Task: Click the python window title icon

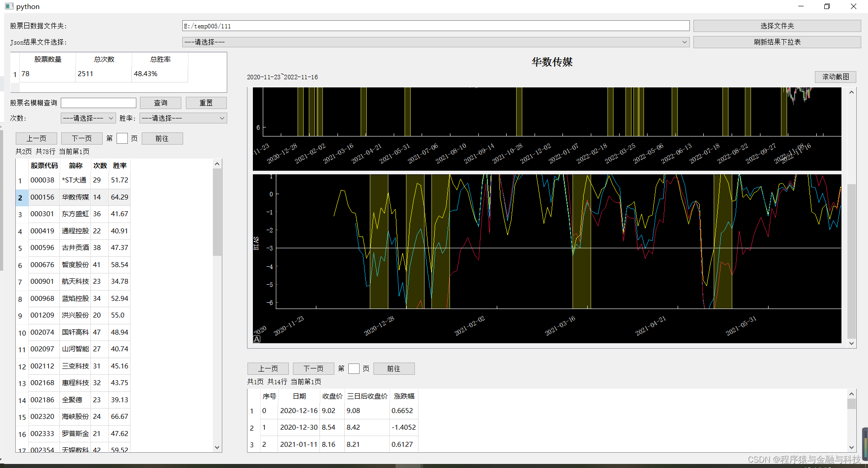Action: click(9, 6)
